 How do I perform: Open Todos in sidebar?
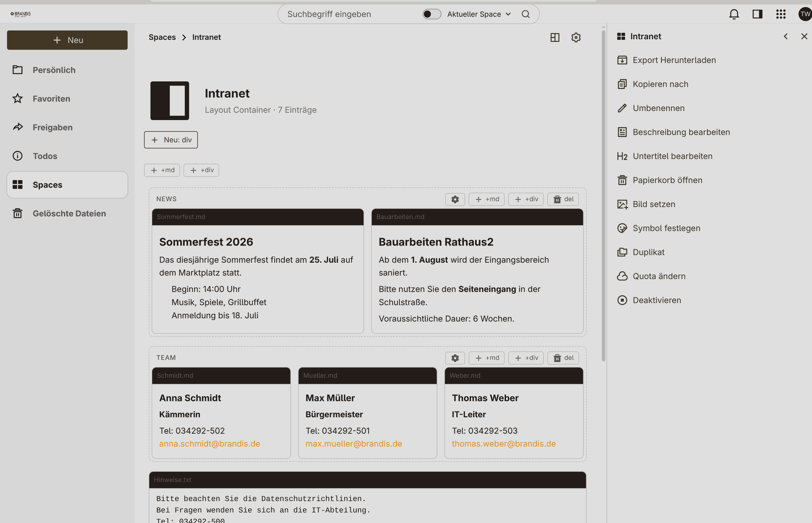click(x=67, y=156)
